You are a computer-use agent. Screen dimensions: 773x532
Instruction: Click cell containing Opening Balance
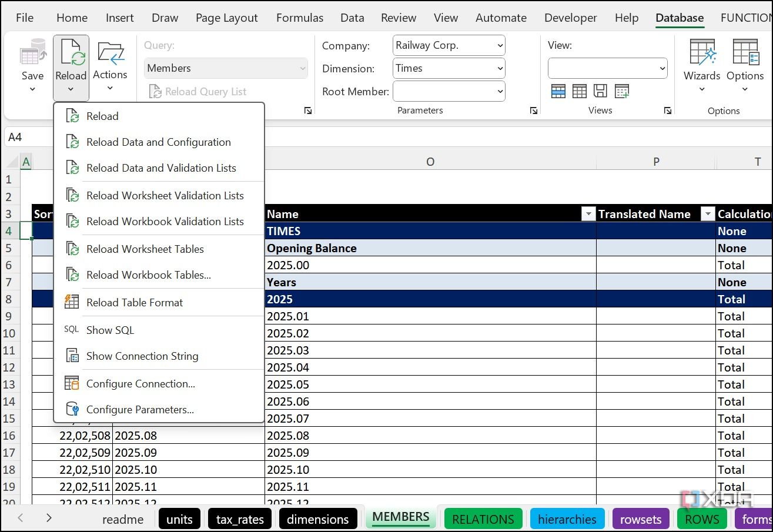click(430, 248)
